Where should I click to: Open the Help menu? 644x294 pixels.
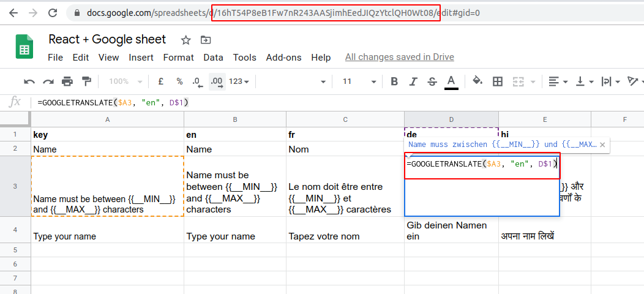point(321,58)
